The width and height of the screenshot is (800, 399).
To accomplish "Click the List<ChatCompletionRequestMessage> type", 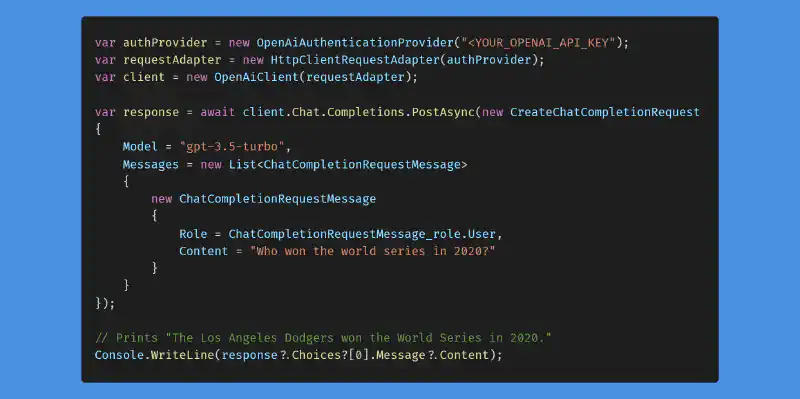I will tap(347, 165).
